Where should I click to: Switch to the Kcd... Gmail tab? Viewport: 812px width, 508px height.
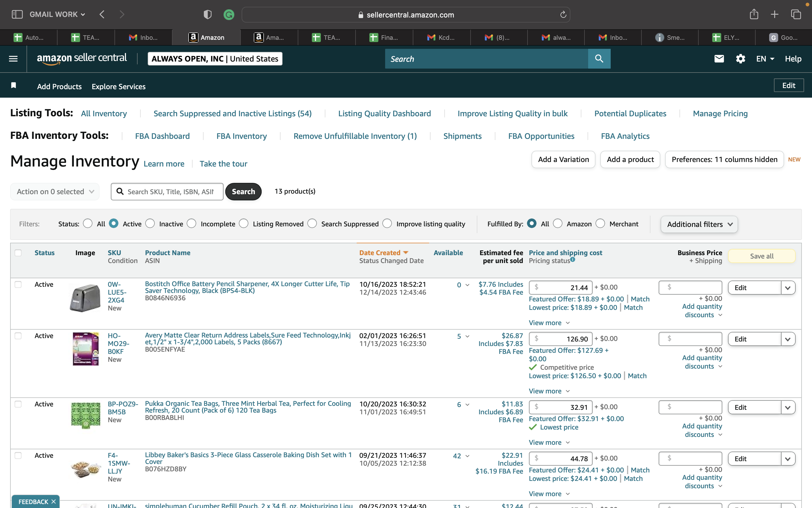tap(441, 37)
